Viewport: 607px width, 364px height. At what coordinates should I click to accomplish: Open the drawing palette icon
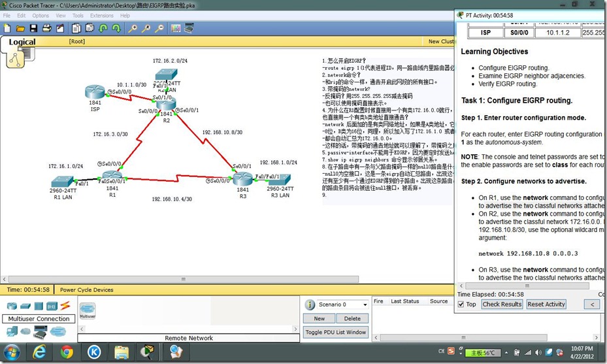176,28
